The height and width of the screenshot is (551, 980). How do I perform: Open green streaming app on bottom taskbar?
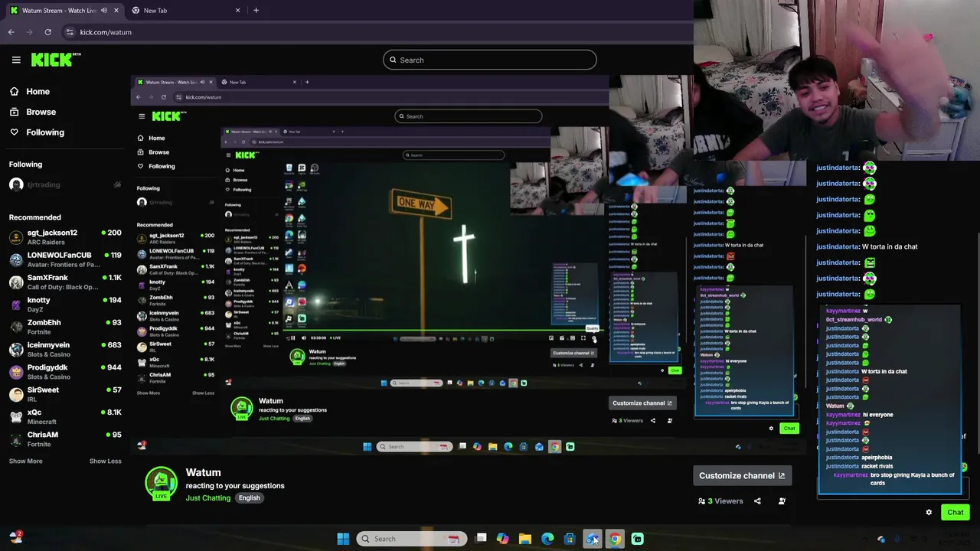(x=637, y=539)
